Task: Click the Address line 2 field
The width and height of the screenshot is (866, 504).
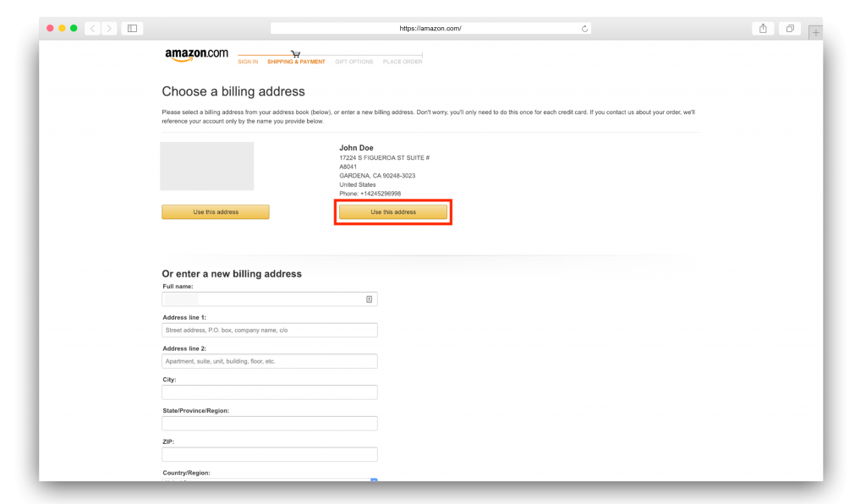Action: pyautogui.click(x=270, y=361)
